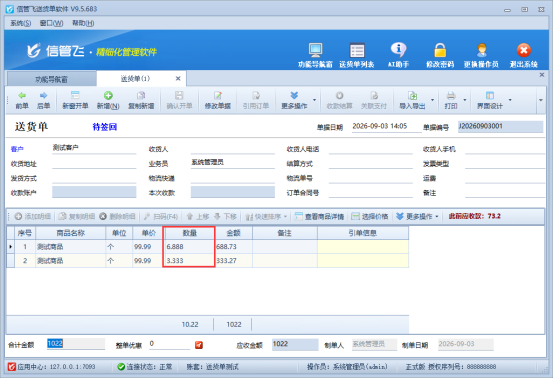
Task: Open the 系统(S) menu
Action: 20,23
